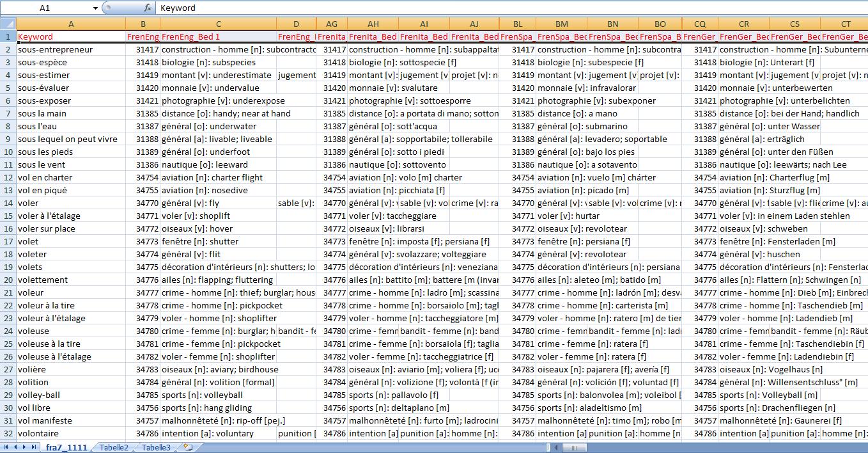Click the horizontal scrollbar left arrow
868x453 pixels.
[x=555, y=447]
